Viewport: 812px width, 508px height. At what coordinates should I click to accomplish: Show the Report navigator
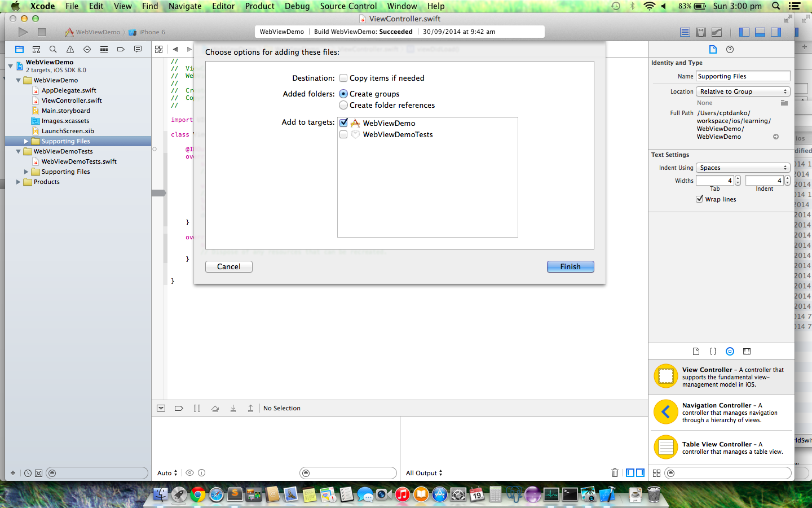click(x=138, y=49)
